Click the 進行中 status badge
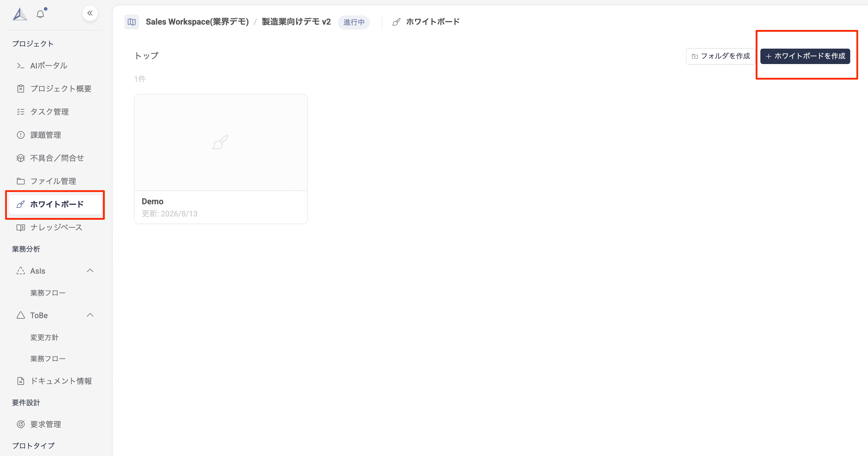 [354, 22]
